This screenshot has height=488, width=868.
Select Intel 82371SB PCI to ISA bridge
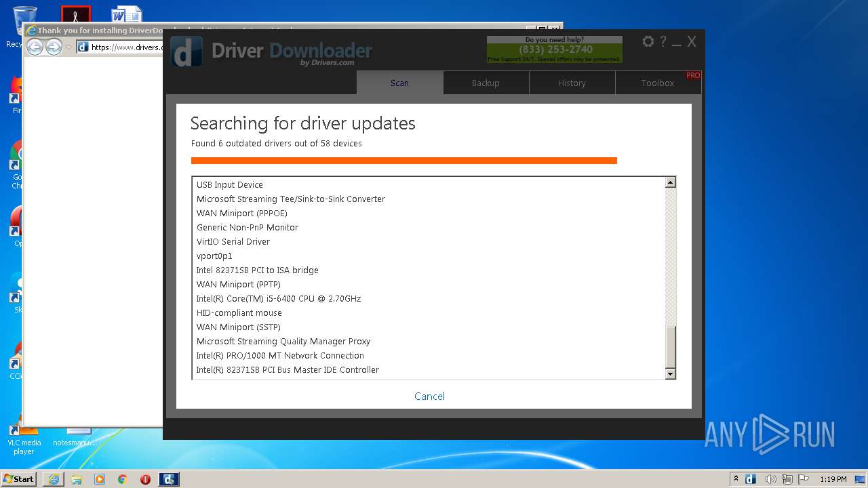coord(429,270)
